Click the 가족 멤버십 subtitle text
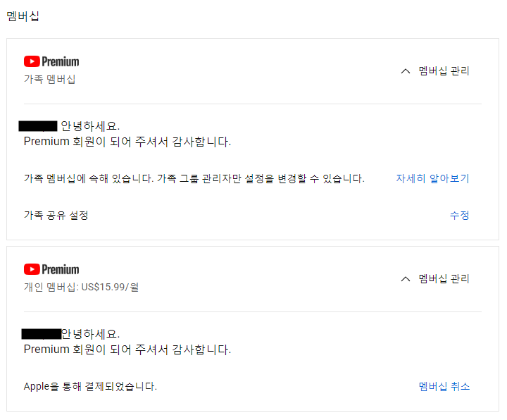Screen dimensions: 507x420 (x=49, y=79)
